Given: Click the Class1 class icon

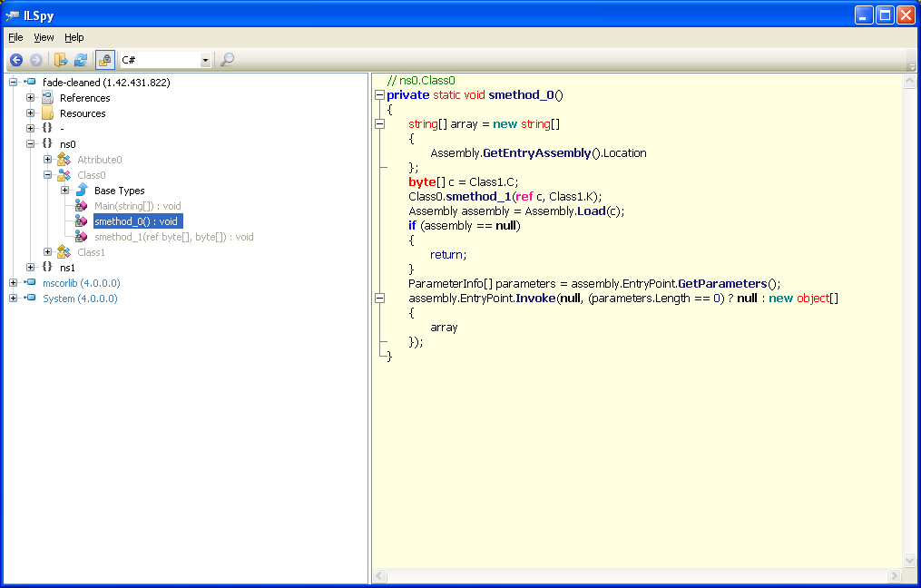Looking at the screenshot, I should 64,252.
